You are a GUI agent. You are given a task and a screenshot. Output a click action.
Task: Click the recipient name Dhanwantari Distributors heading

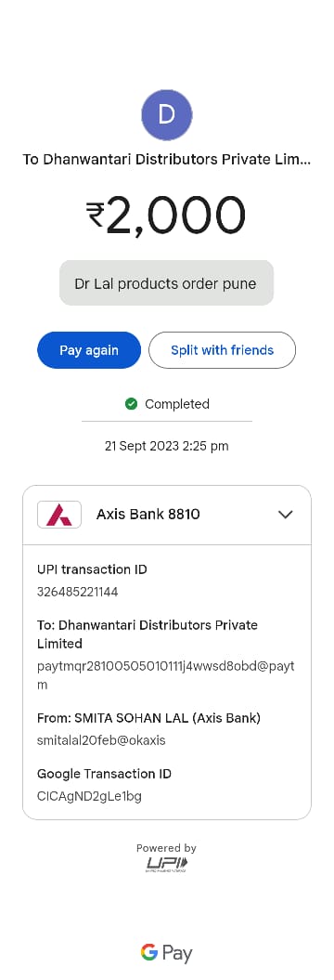point(166,160)
